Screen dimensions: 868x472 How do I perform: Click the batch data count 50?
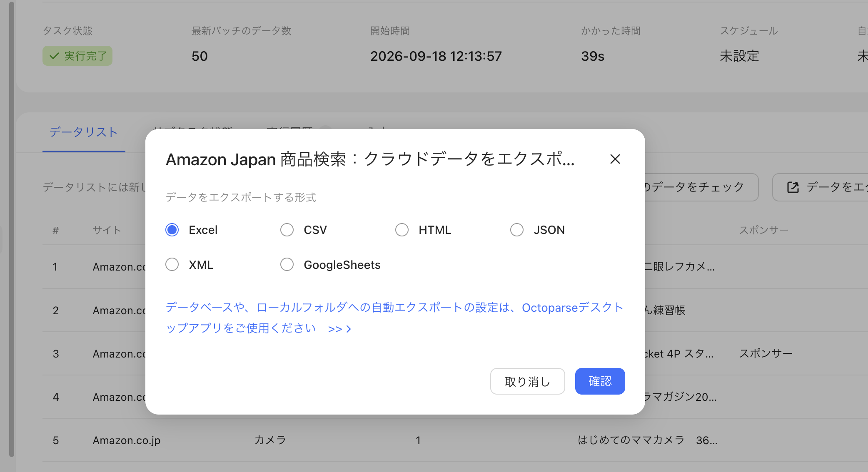(x=200, y=56)
